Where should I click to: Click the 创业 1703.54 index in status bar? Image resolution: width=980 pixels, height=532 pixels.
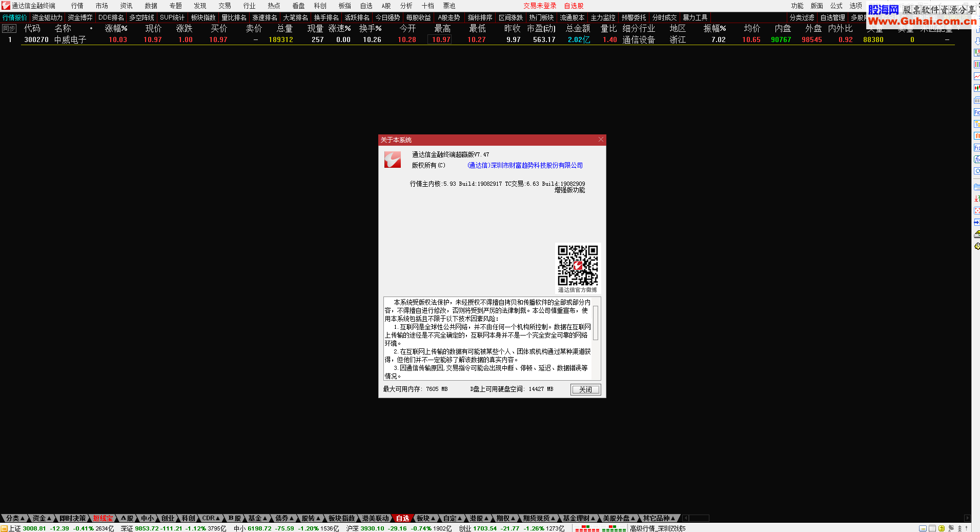tap(512, 528)
